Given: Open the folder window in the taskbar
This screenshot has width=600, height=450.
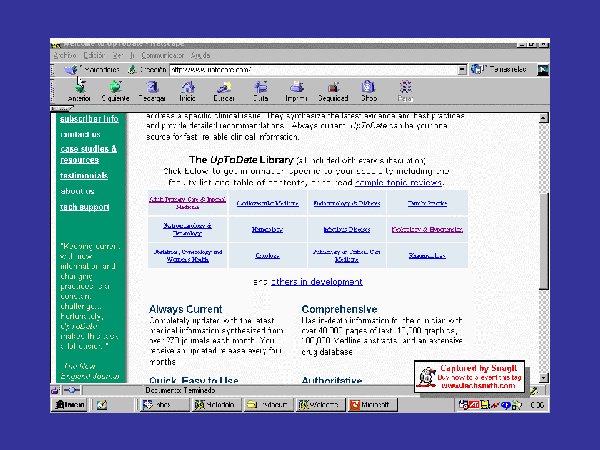Looking at the screenshot, I should pyautogui.click(x=269, y=404).
